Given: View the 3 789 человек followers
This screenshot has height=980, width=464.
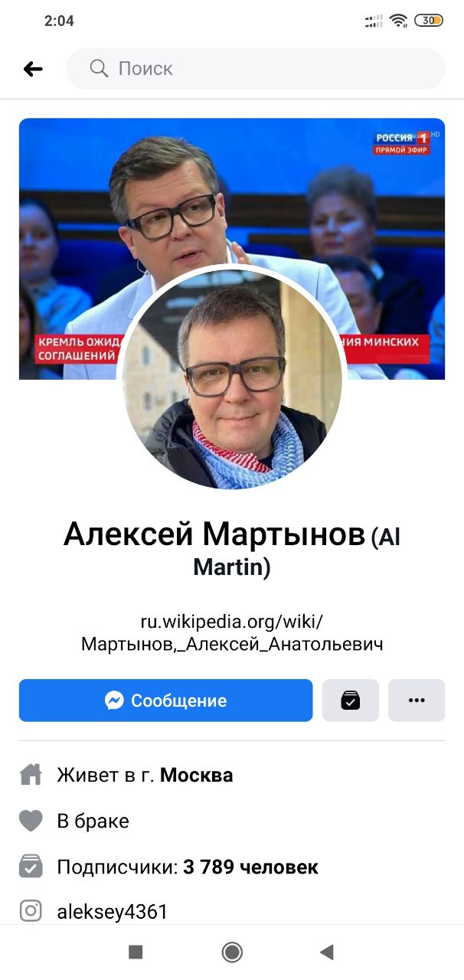Looking at the screenshot, I should [251, 867].
